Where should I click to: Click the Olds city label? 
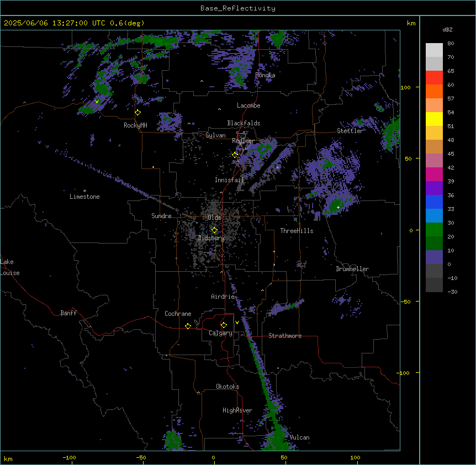(214, 218)
